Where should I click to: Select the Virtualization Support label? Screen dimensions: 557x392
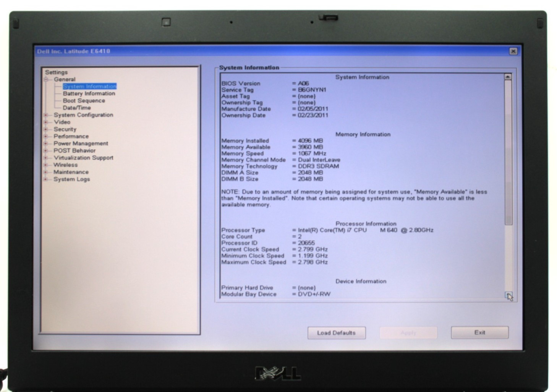click(x=83, y=158)
